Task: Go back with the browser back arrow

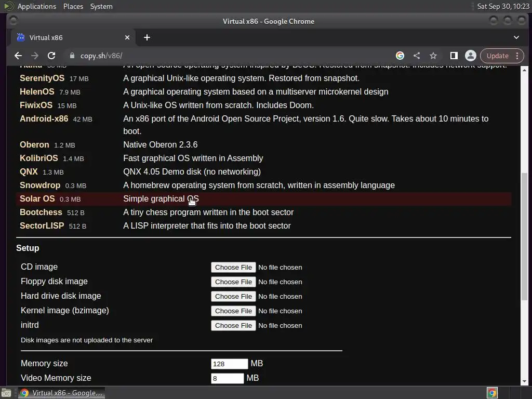Action: (x=18, y=56)
